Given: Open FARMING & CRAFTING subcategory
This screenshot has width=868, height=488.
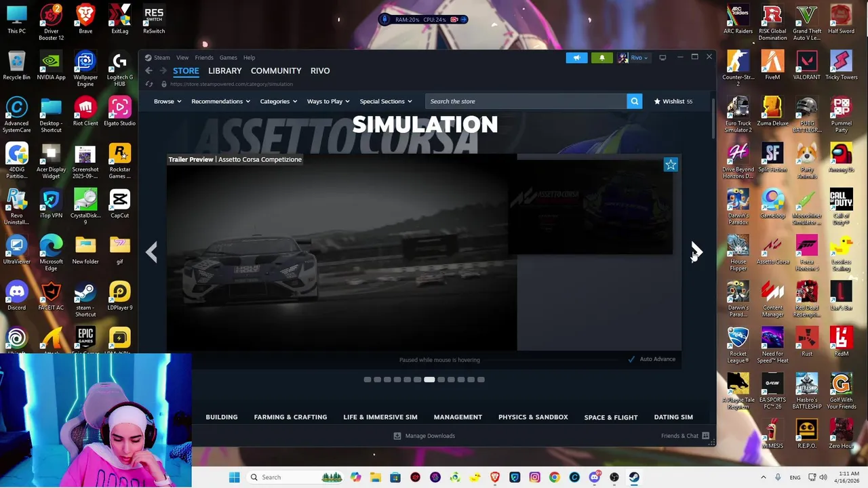Looking at the screenshot, I should 290,417.
